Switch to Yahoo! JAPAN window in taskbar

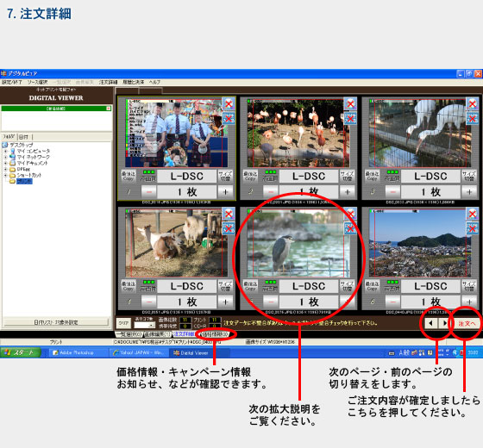point(138,352)
